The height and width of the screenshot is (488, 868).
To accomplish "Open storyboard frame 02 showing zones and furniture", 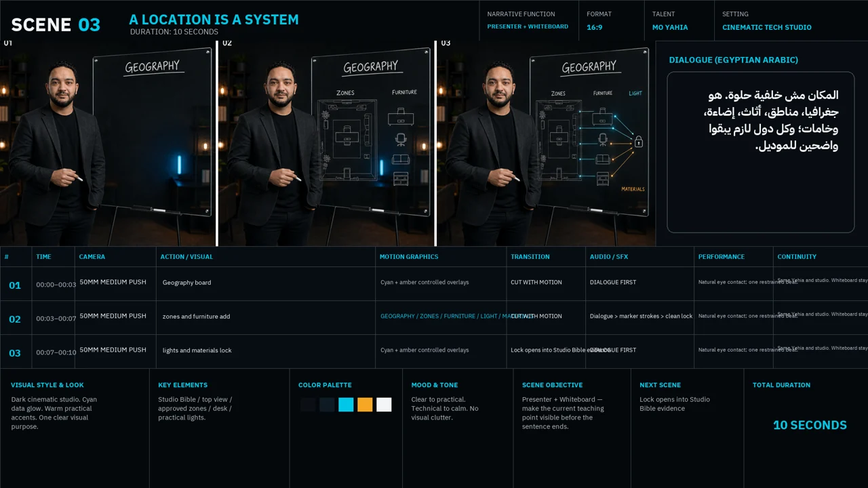I will (x=326, y=143).
